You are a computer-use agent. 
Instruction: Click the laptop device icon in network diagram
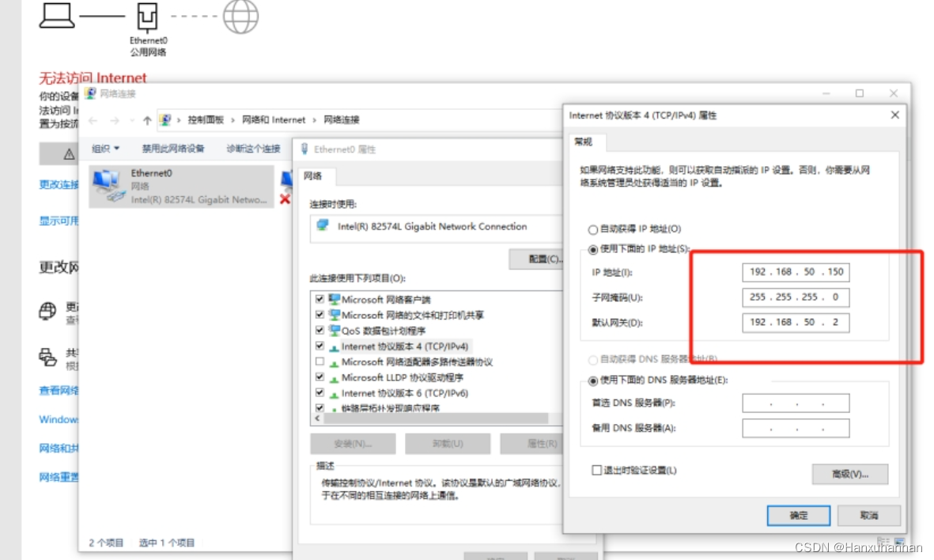(x=57, y=16)
